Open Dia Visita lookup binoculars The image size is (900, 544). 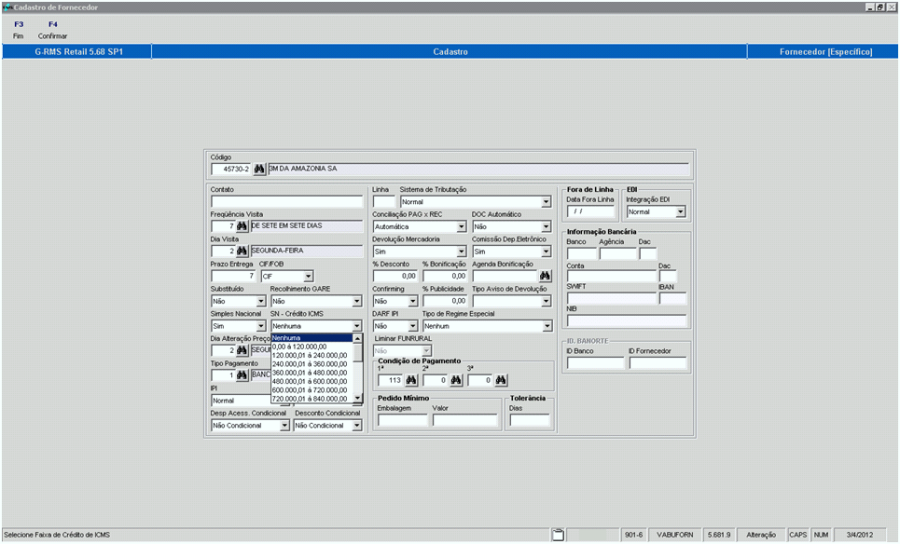(242, 251)
